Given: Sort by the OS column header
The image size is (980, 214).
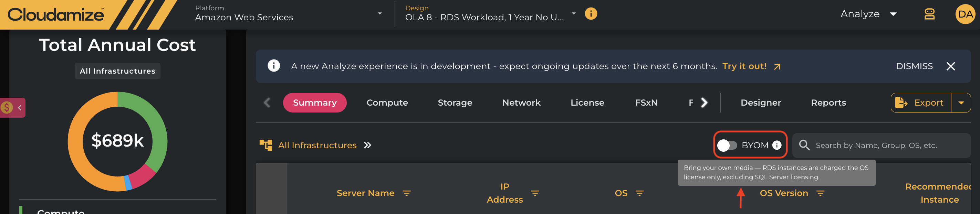Looking at the screenshot, I should (x=621, y=193).
